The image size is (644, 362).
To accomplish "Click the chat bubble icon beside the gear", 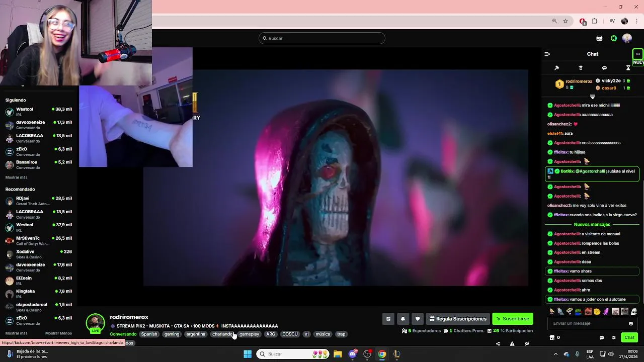I will 602,337.
